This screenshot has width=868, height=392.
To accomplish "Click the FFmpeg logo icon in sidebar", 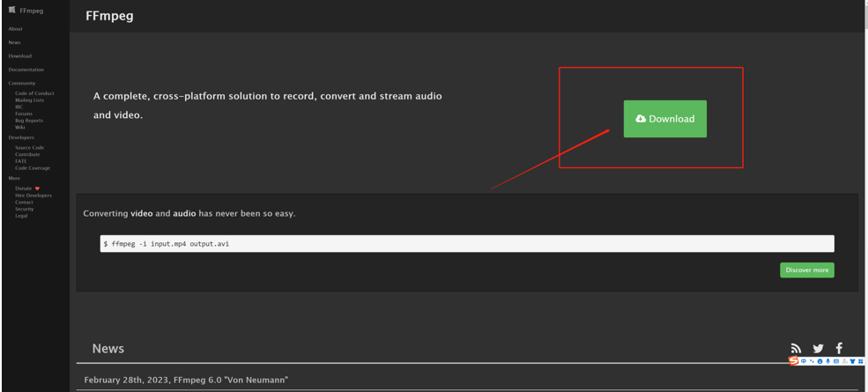I will tap(12, 10).
